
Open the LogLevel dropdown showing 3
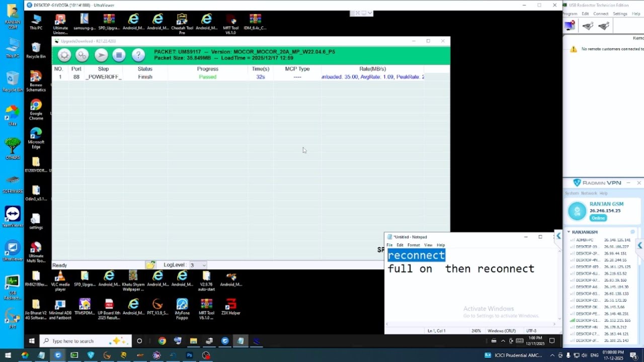[198, 265]
